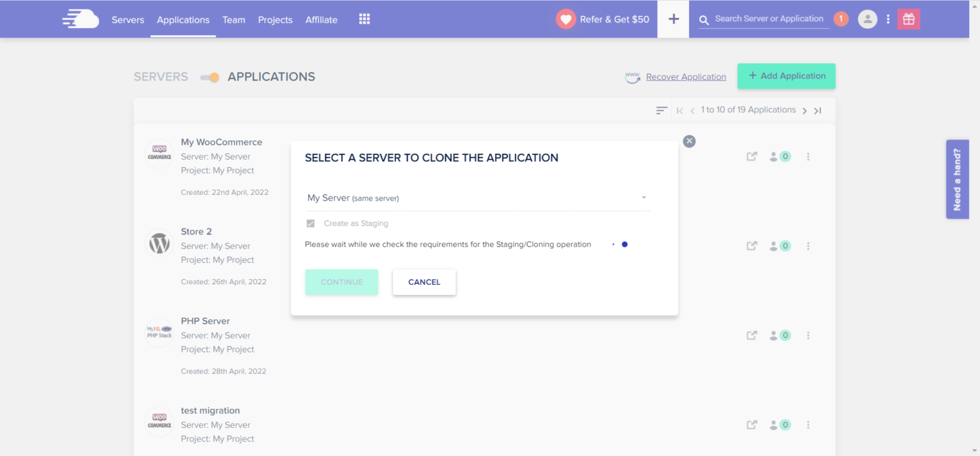980x456 pixels.
Task: Open the Cloudways platform logo home
Action: 80,19
